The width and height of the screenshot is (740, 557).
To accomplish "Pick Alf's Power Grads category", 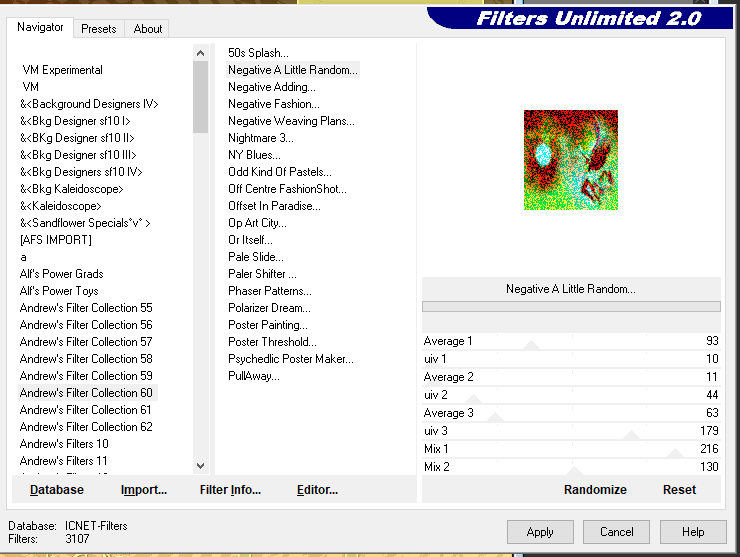I will [x=62, y=274].
